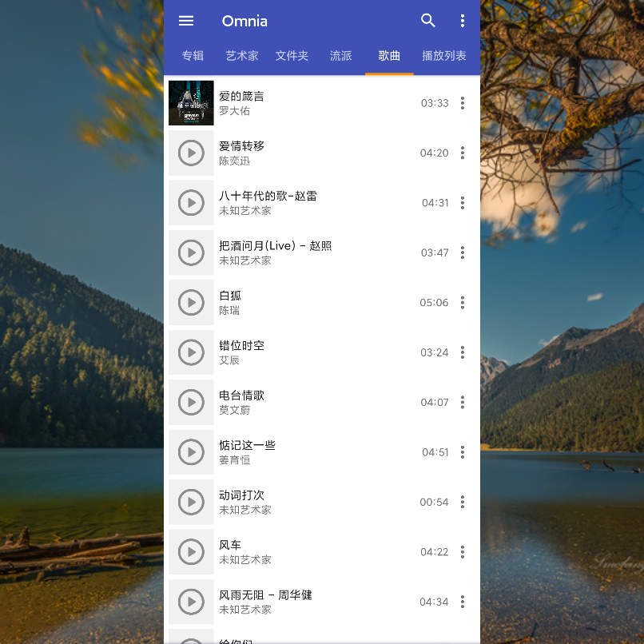Play 八十年代的歌-赵雷 via its play icon

191,203
